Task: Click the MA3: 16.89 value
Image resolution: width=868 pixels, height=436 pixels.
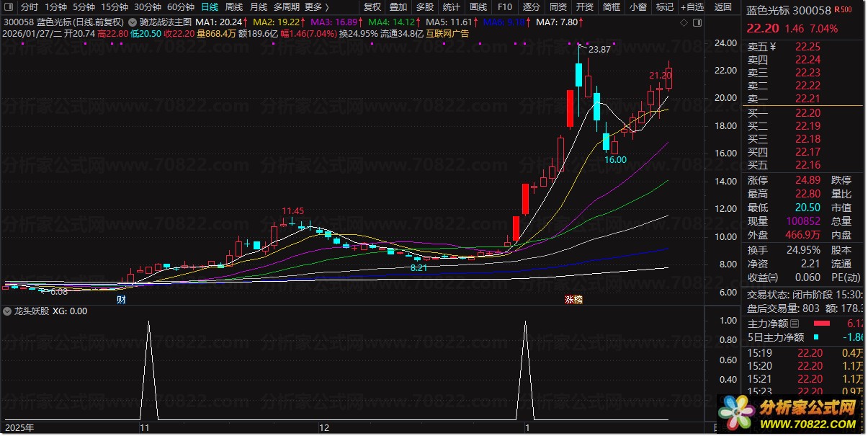Action: [334, 23]
